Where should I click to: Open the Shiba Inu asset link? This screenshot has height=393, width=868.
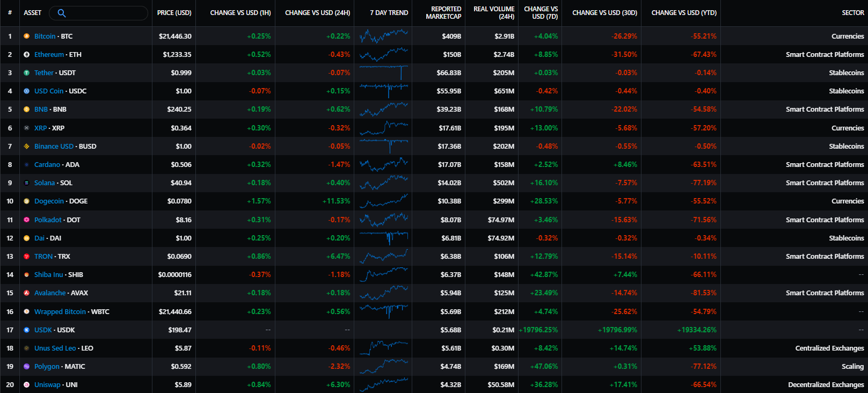(48, 275)
